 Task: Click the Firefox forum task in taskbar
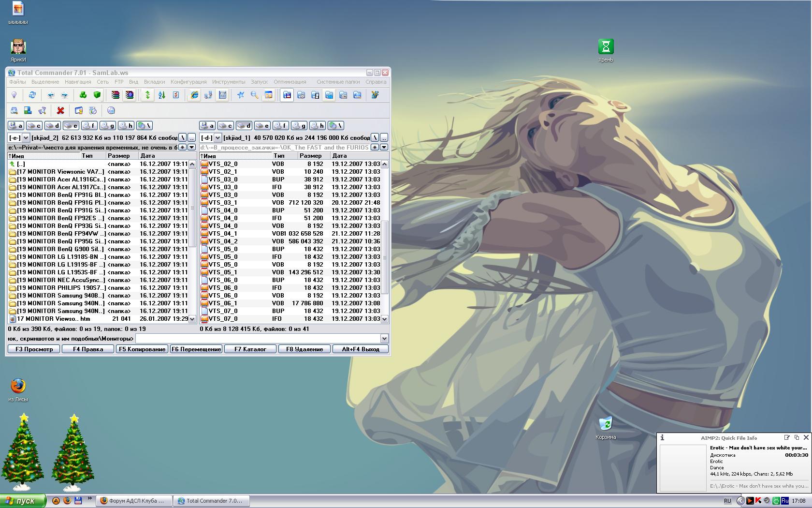[x=135, y=501]
